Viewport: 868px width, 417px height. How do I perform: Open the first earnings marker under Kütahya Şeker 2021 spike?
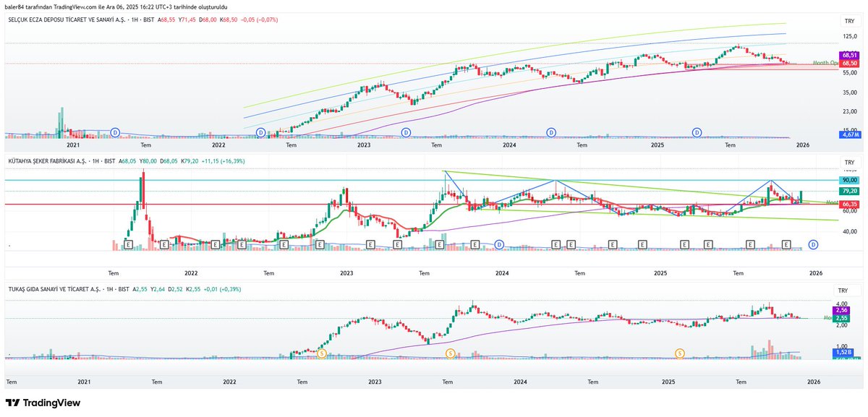[128, 245]
